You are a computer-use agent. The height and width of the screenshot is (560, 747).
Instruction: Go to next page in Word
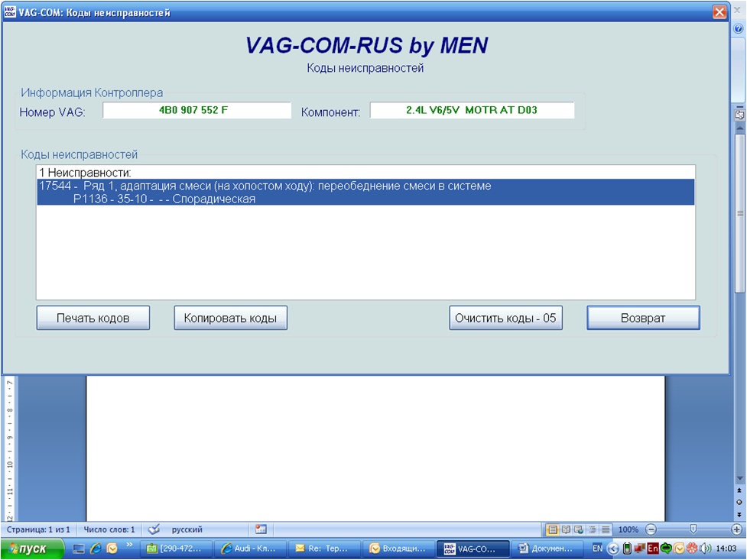739,514
